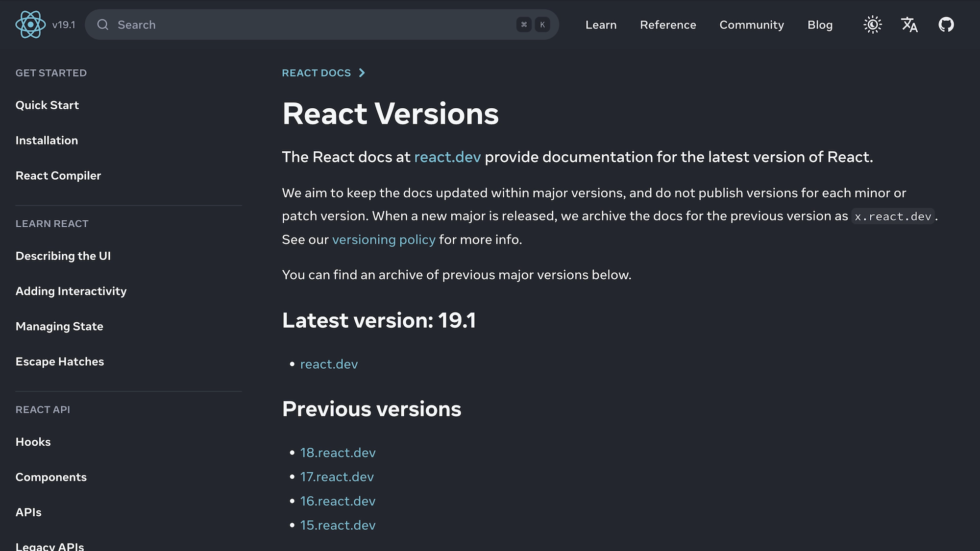
Task: Open the 15.react.dev archive link
Action: (338, 525)
